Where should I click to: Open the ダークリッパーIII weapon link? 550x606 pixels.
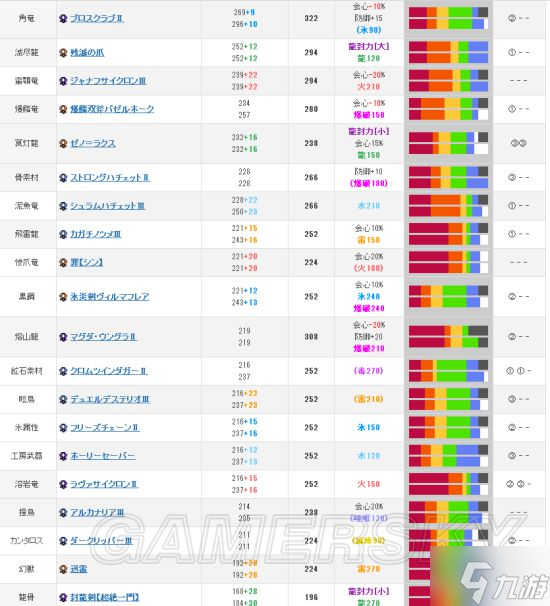pos(101,541)
